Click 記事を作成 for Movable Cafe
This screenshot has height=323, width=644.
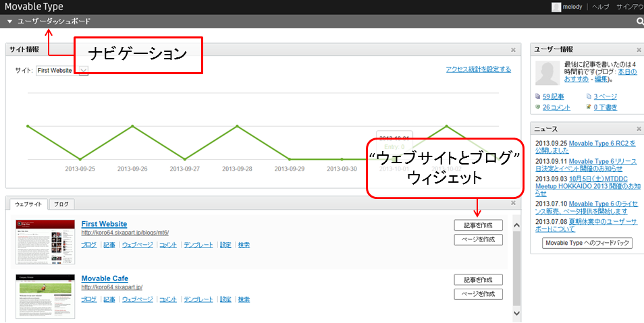tap(478, 279)
